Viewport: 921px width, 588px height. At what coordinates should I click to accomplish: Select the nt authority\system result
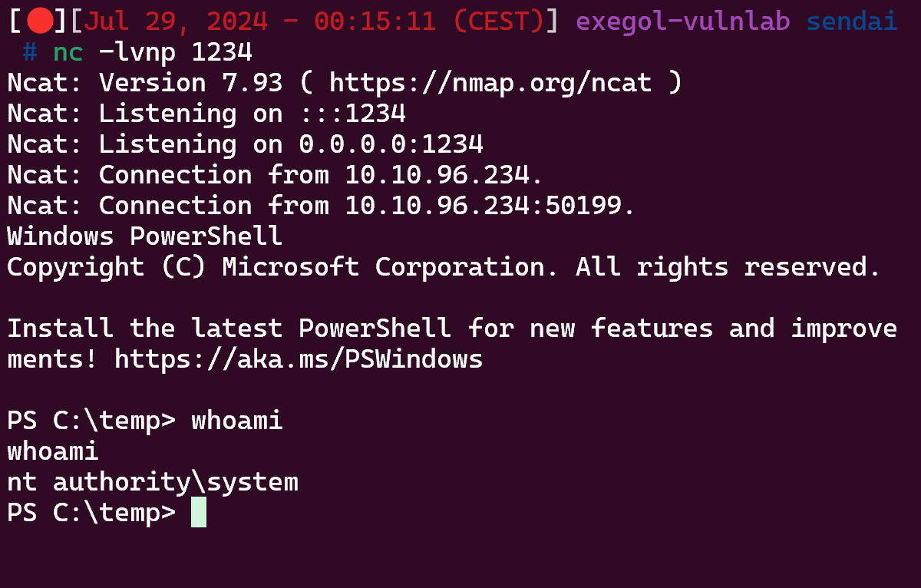pyautogui.click(x=153, y=482)
